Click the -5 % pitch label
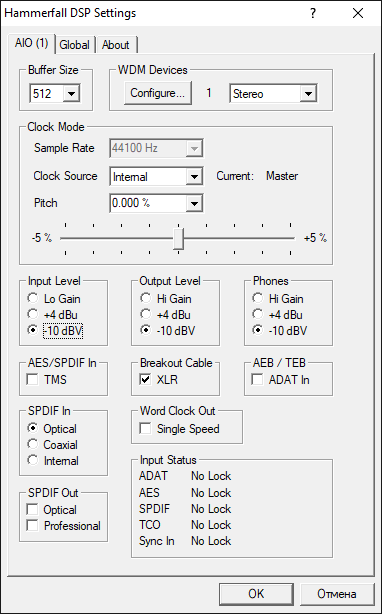382x614 pixels. 42,238
